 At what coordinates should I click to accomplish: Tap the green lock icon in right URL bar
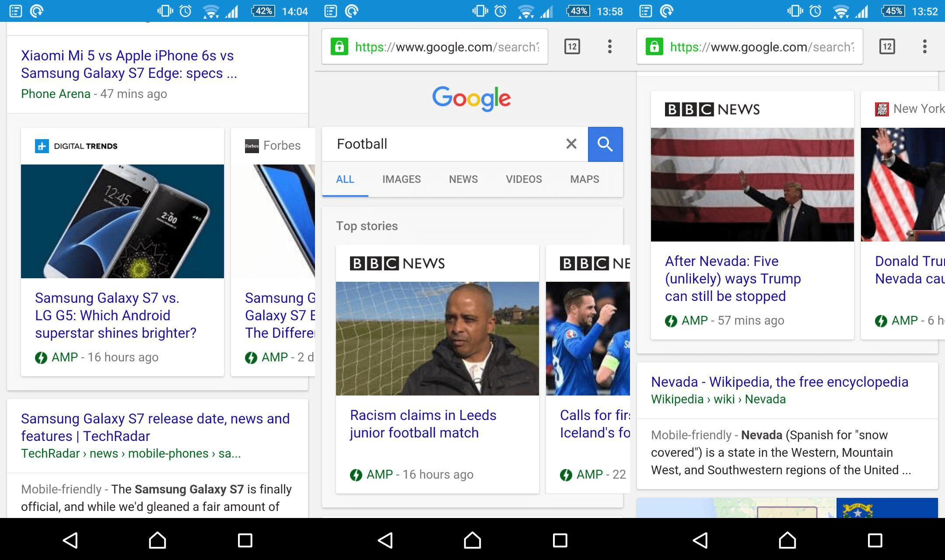[654, 46]
